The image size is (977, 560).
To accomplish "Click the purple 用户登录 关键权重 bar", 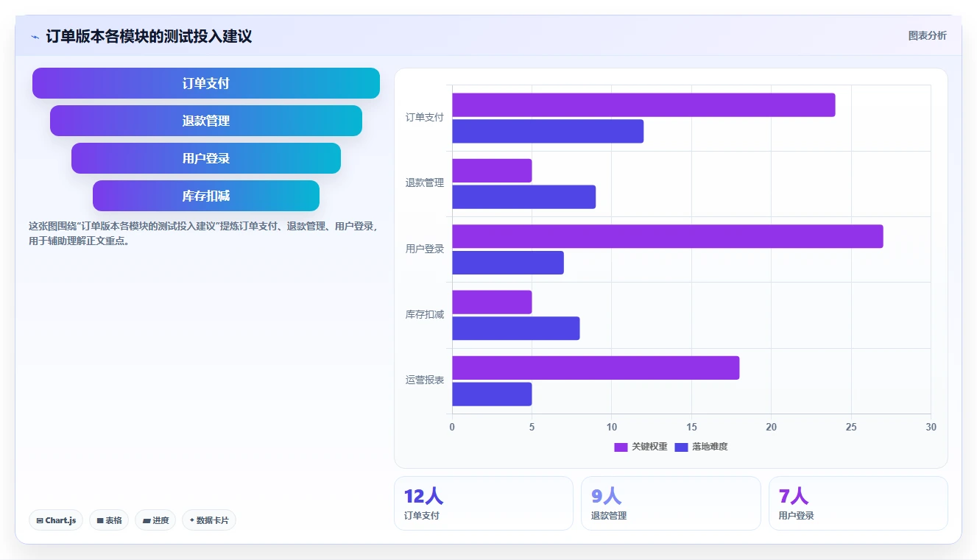I will click(667, 236).
